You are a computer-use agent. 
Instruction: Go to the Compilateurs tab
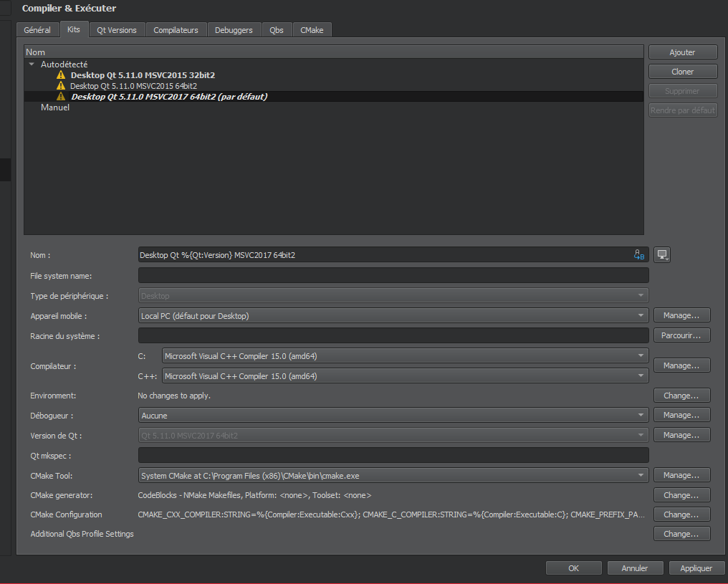click(x=176, y=29)
